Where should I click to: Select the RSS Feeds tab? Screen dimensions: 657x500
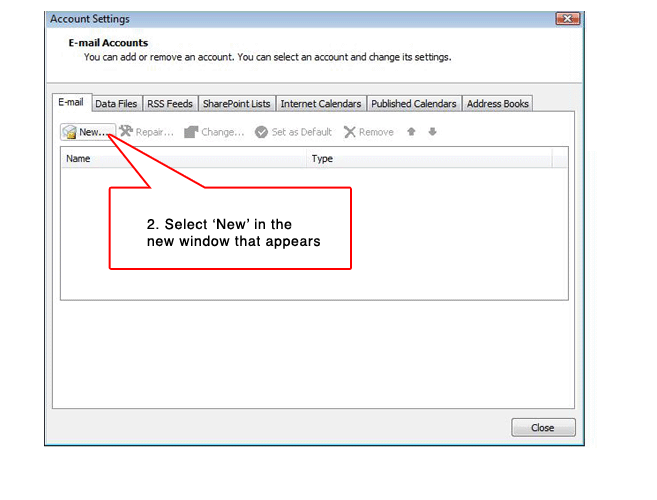169,104
